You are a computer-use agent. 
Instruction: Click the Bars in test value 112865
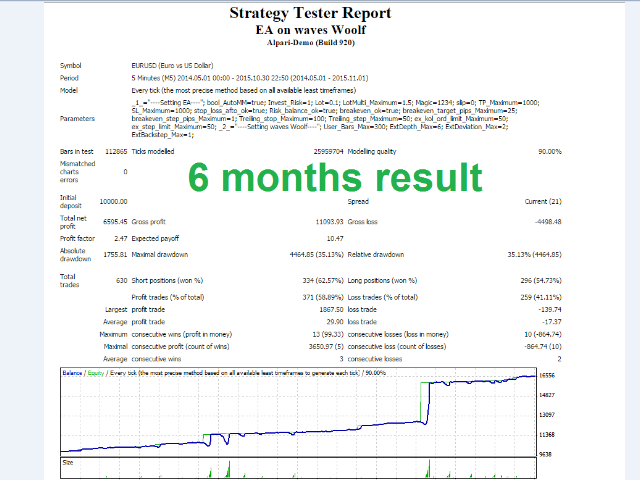116,151
